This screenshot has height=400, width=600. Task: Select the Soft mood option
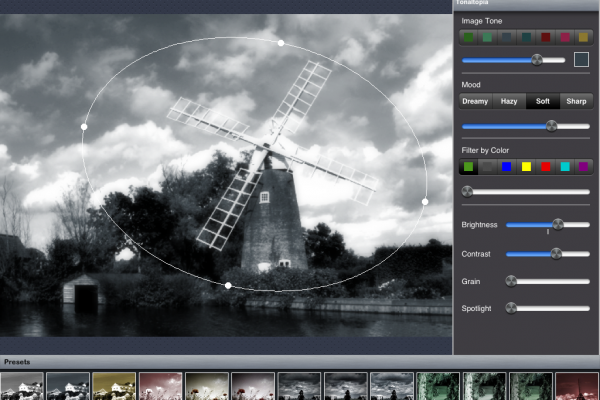click(x=543, y=101)
